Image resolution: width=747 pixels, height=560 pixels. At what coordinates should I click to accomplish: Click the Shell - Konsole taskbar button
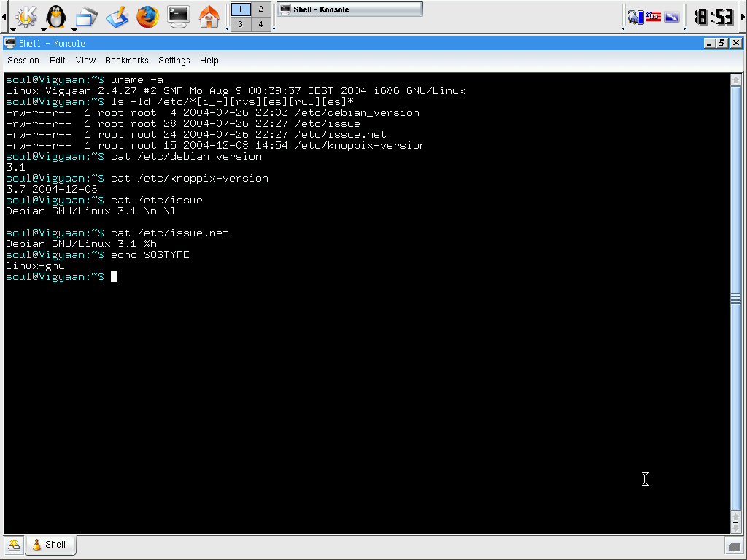[x=349, y=9]
